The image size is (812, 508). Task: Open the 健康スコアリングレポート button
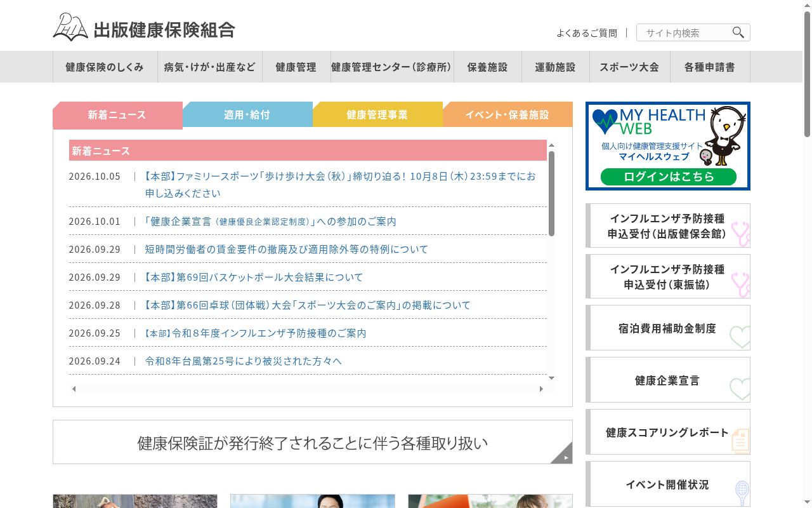(x=668, y=432)
